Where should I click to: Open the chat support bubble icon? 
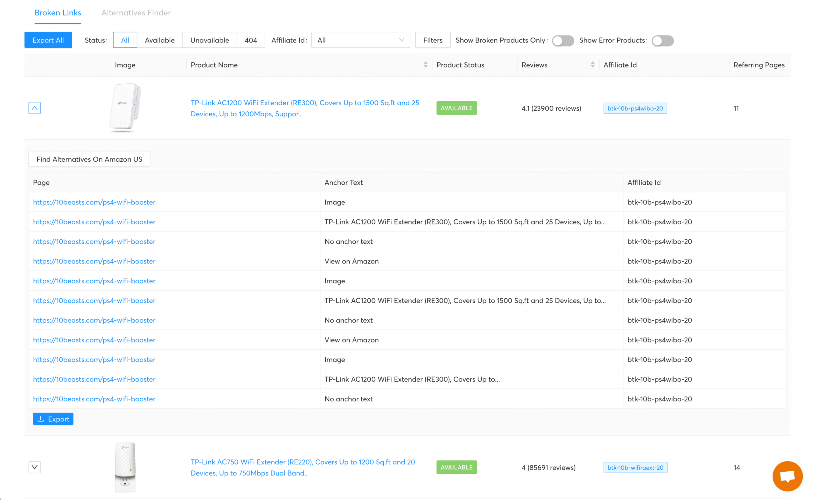click(x=787, y=476)
